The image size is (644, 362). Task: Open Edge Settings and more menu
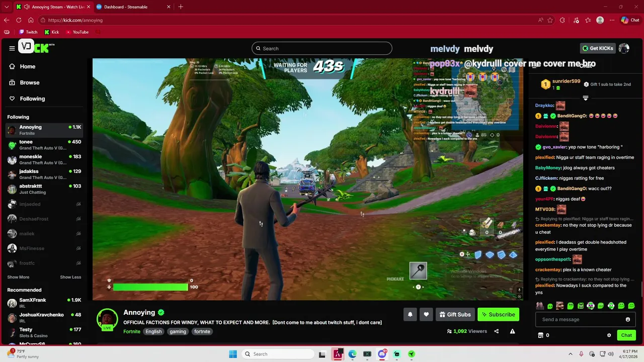[612, 20]
